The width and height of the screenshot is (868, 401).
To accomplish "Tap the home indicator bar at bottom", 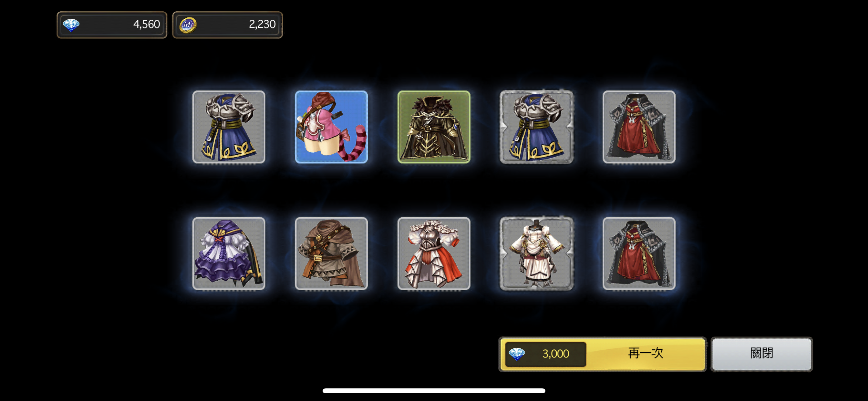I will pos(434,391).
